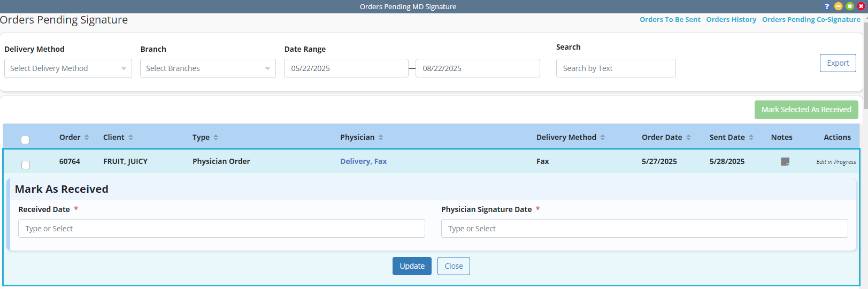Sort by the Client column arrows

point(130,137)
